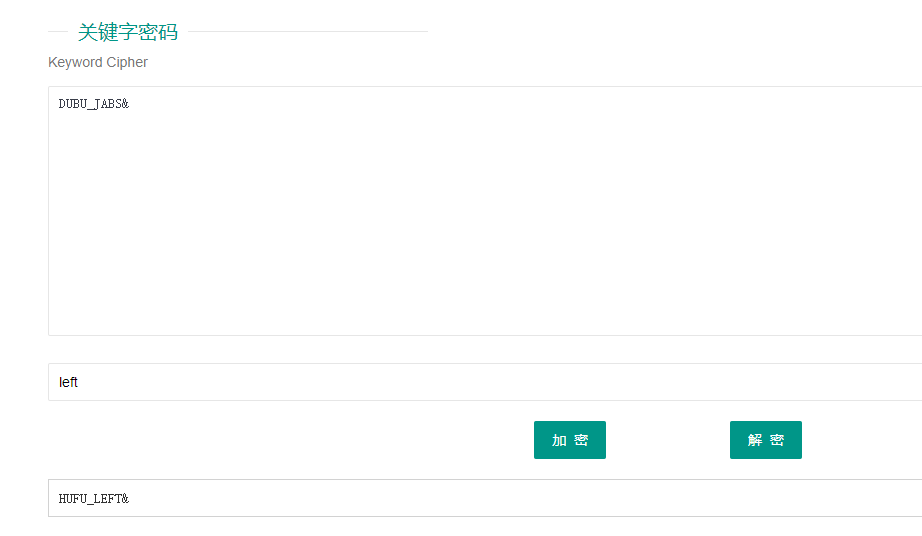Click the Keyword Cipher subtitle text
This screenshot has width=922, height=536.
[x=98, y=62]
